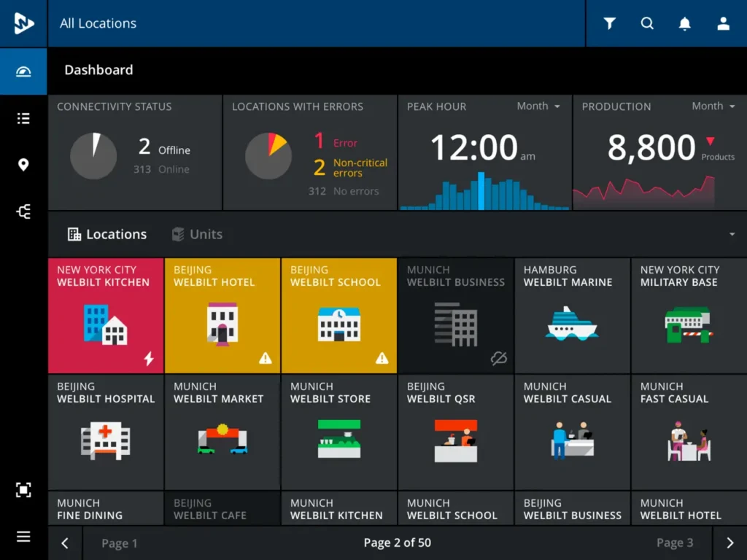
Task: Open the Beijing Welbilt Business tile
Action: click(x=572, y=508)
